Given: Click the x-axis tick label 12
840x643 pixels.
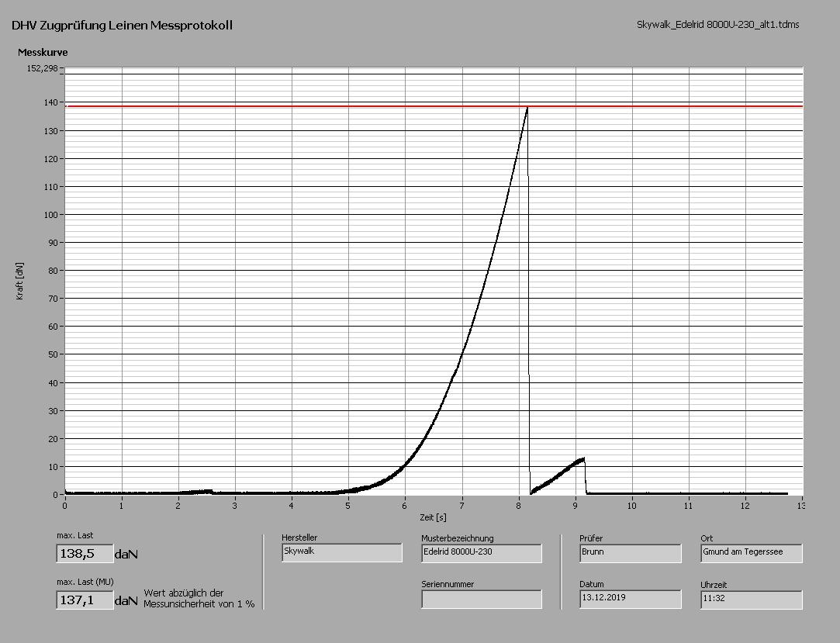Looking at the screenshot, I should tap(745, 506).
